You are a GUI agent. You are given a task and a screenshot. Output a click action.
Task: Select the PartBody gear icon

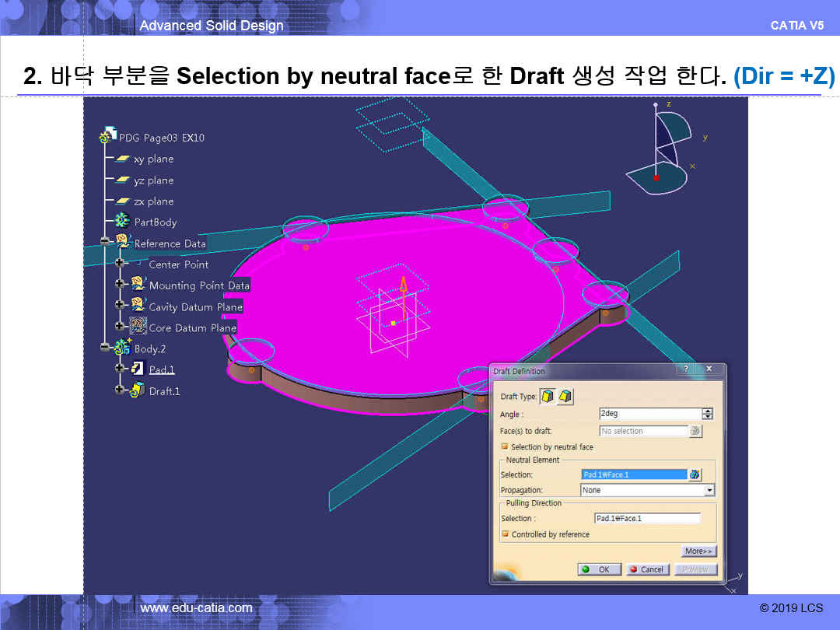[122, 222]
